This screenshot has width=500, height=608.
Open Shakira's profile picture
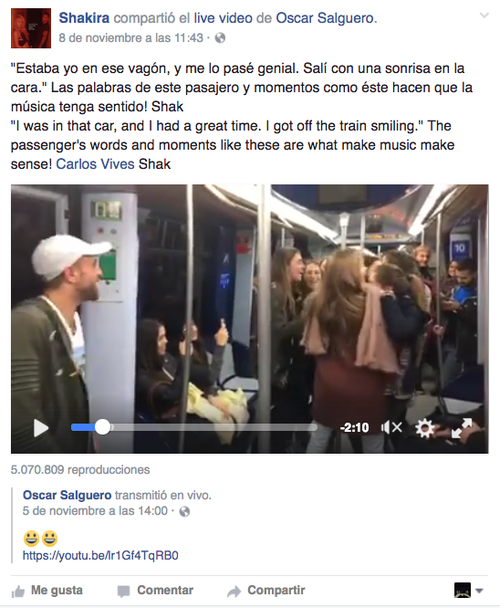click(31, 28)
